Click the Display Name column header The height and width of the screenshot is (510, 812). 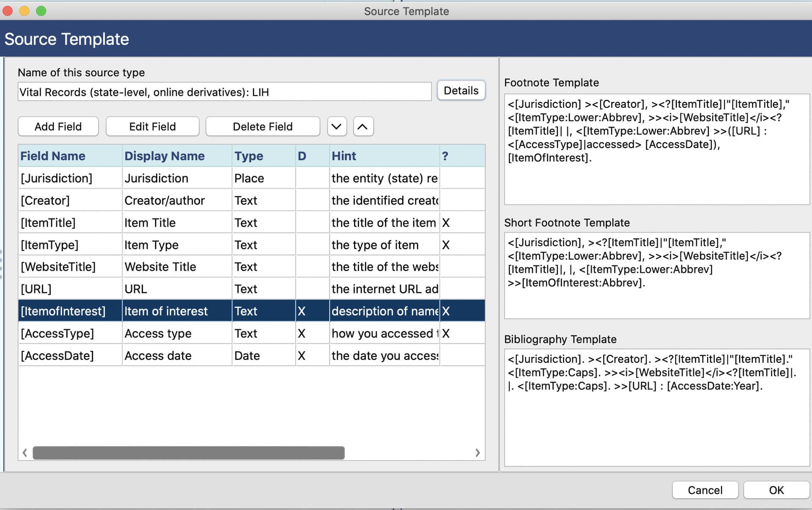click(x=165, y=156)
